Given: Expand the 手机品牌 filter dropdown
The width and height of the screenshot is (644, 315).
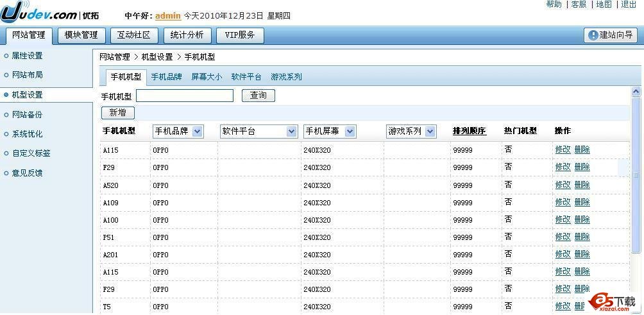Looking at the screenshot, I should (178, 132).
